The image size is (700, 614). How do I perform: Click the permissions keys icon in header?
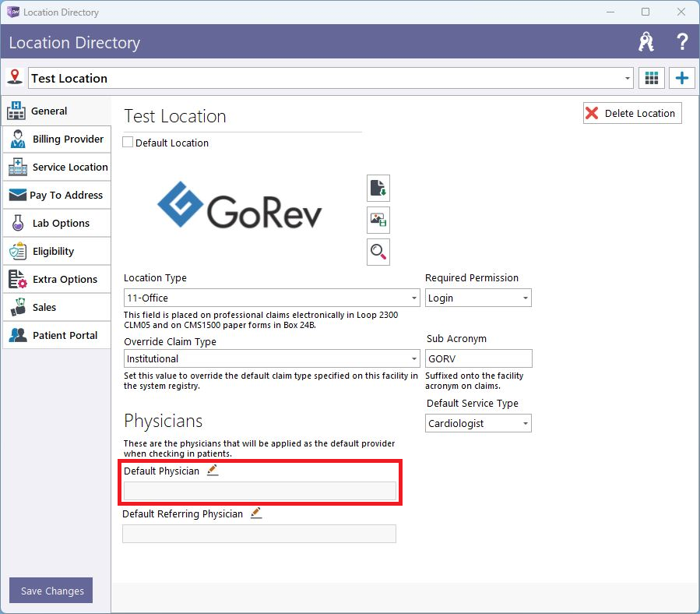point(646,42)
